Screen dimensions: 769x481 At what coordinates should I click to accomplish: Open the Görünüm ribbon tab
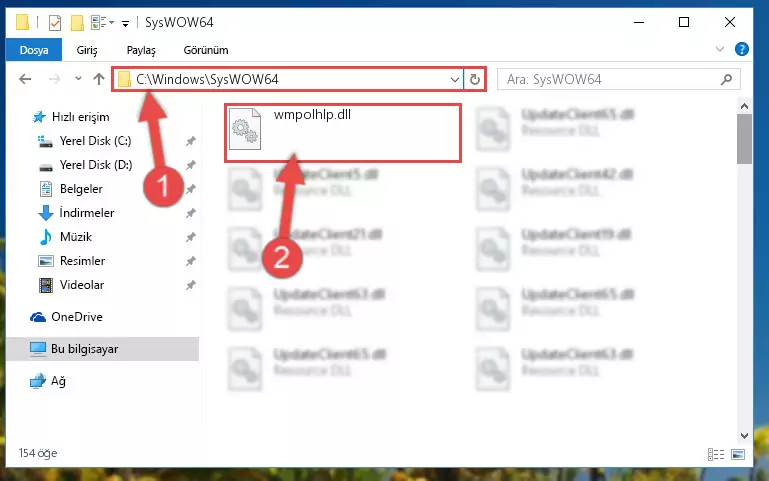206,50
